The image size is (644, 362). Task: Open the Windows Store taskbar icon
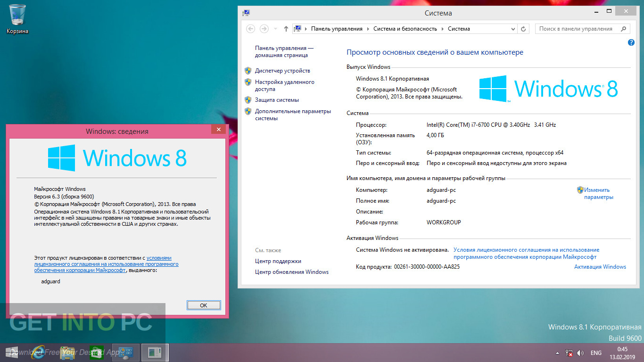pos(96,353)
